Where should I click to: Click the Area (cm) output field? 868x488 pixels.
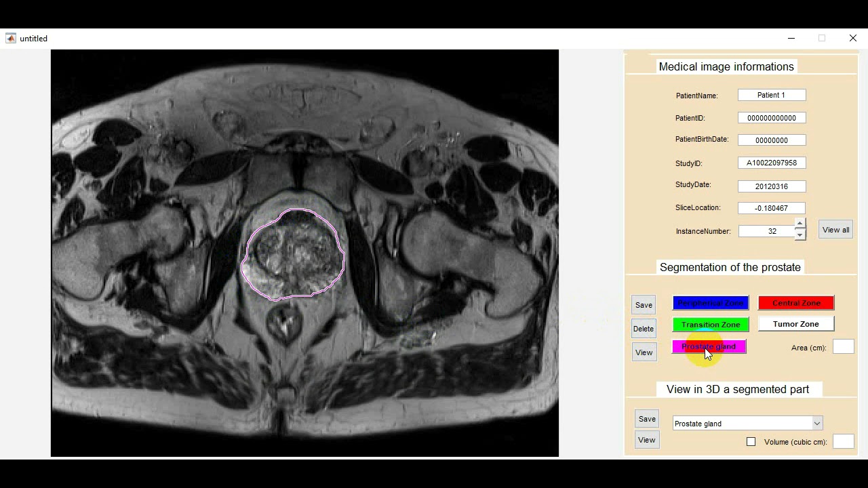click(x=844, y=347)
